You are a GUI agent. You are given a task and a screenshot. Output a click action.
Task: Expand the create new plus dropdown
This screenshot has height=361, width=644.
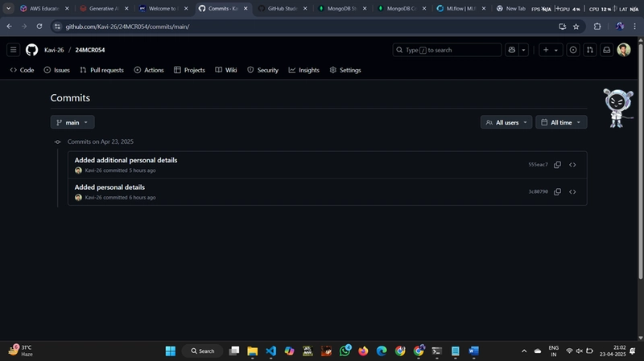point(551,50)
